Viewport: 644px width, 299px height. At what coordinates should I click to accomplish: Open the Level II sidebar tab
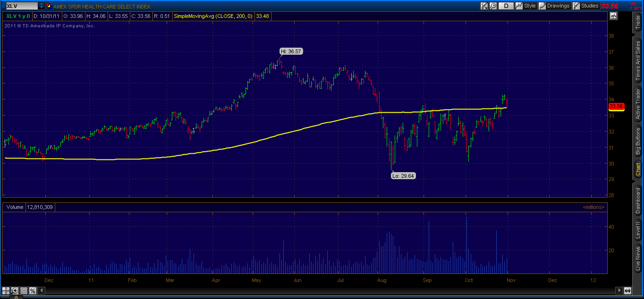638,231
